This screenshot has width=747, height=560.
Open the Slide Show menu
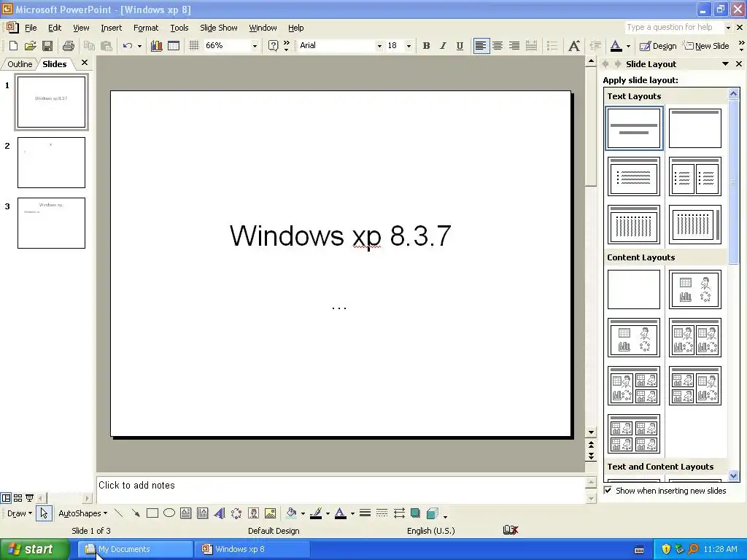pos(219,28)
